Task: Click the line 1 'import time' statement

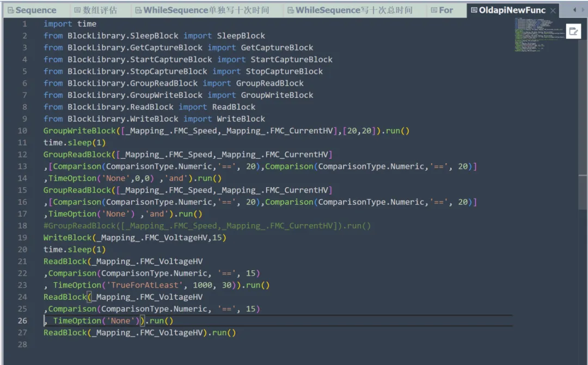Action: coord(70,23)
